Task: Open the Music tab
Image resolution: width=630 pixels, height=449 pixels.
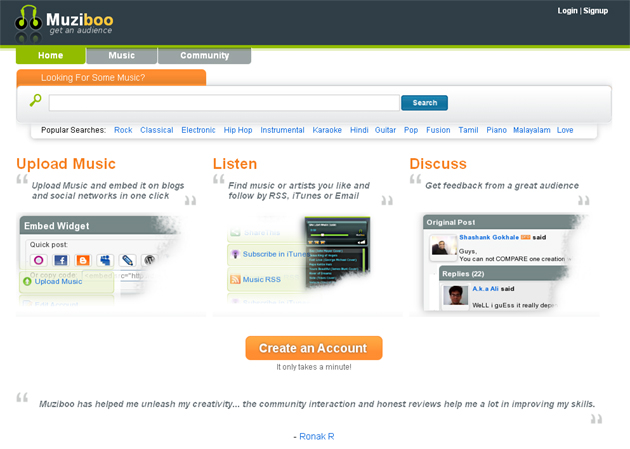Action: [122, 56]
